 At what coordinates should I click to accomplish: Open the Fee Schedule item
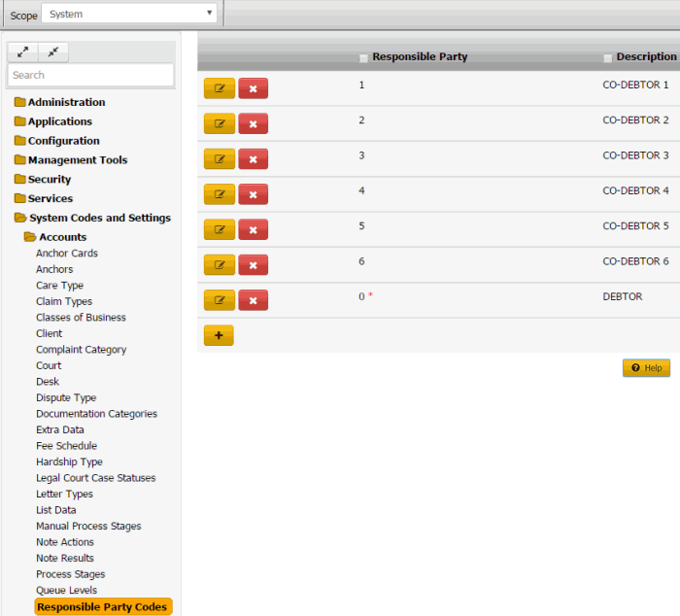point(66,446)
